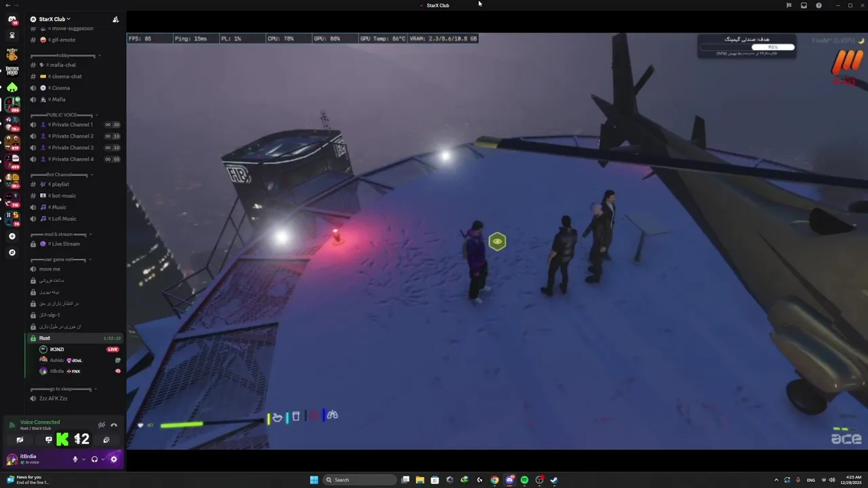Join Private Channel 3 voice channel

click(x=75, y=148)
